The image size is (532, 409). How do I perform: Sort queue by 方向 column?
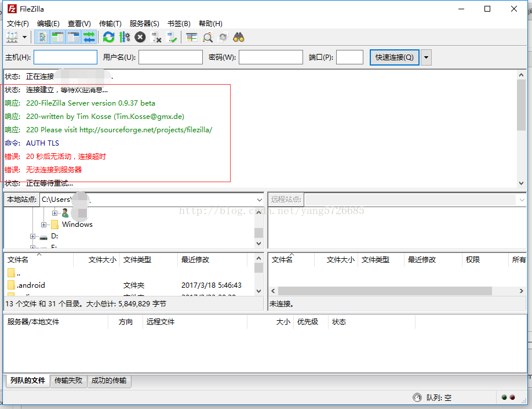coord(126,322)
